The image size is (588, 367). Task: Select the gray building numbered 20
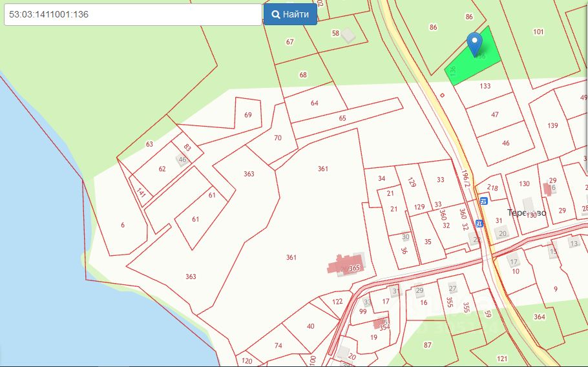pyautogui.click(x=502, y=233)
